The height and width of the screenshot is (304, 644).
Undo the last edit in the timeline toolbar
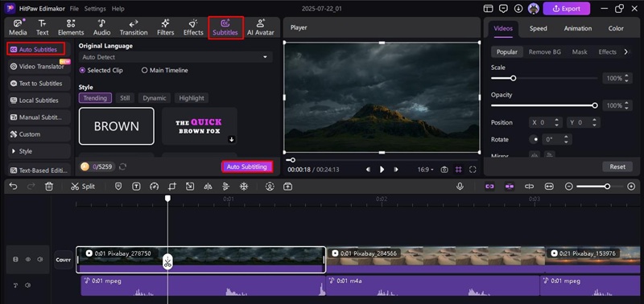coord(13,187)
